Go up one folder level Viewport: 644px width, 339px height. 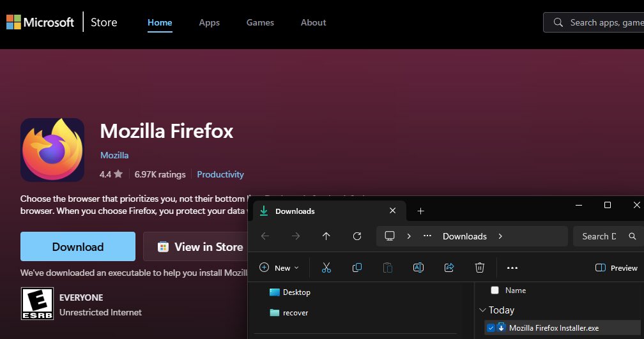click(x=326, y=236)
